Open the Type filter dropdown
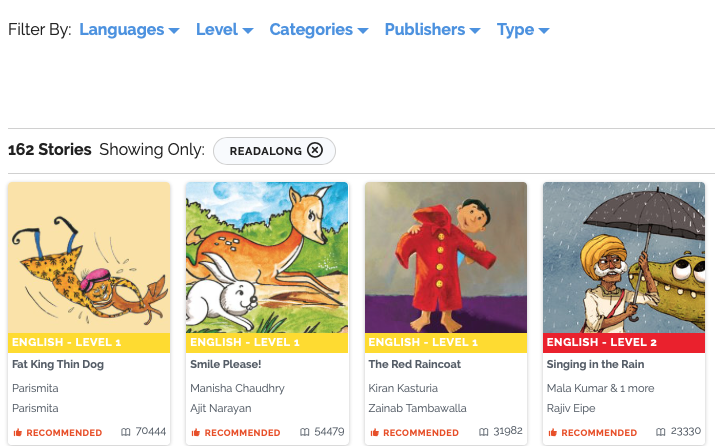The height and width of the screenshot is (446, 715). coord(523,30)
